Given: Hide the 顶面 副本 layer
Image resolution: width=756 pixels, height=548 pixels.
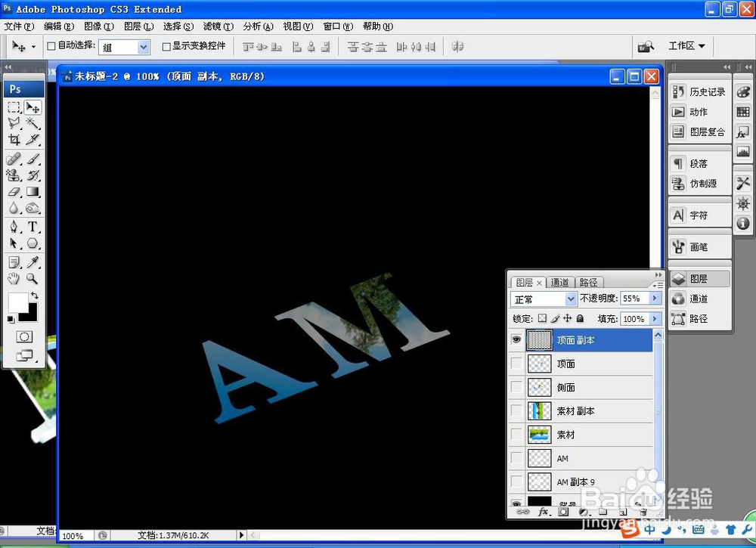Looking at the screenshot, I should [x=517, y=339].
